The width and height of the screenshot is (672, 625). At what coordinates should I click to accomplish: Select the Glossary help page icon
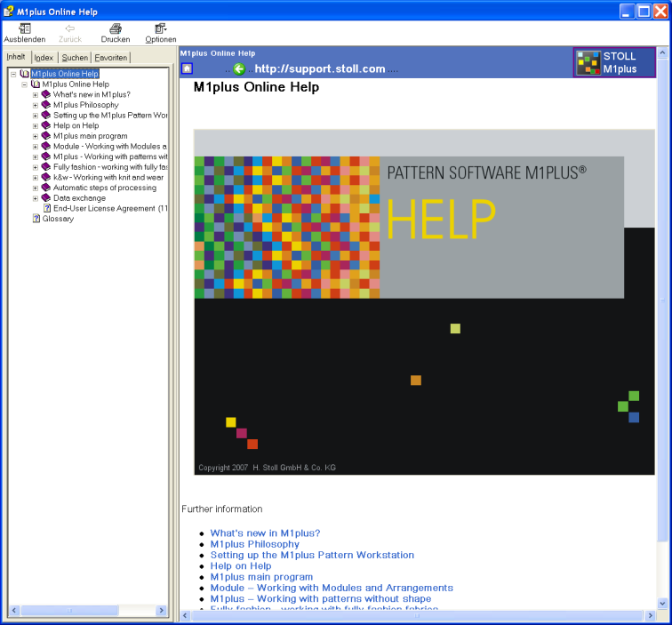[x=36, y=219]
